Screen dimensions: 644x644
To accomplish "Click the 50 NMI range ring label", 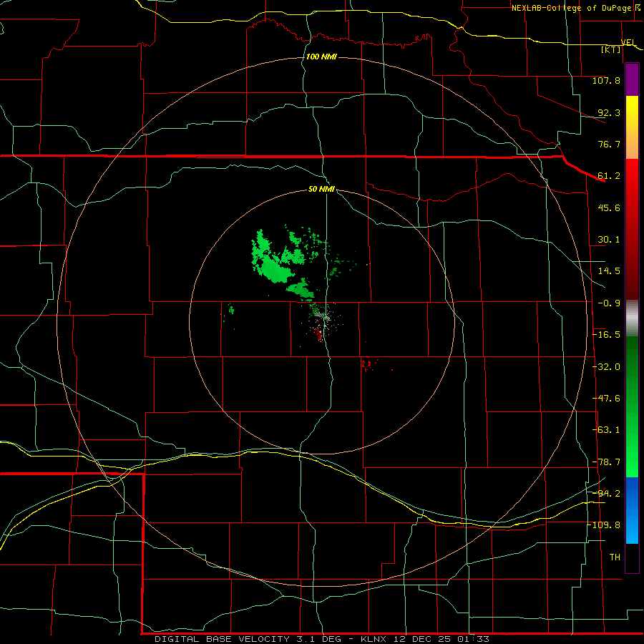I will click(321, 189).
